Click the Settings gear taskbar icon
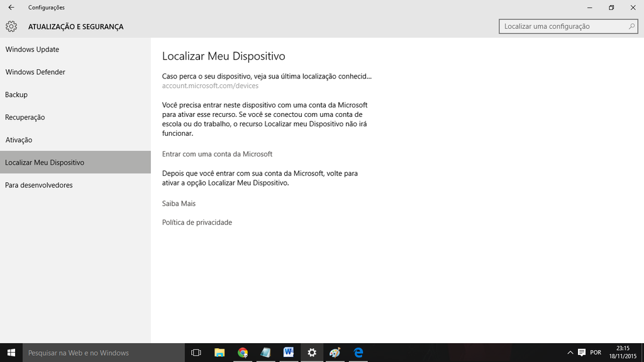The image size is (644, 362). [312, 353]
